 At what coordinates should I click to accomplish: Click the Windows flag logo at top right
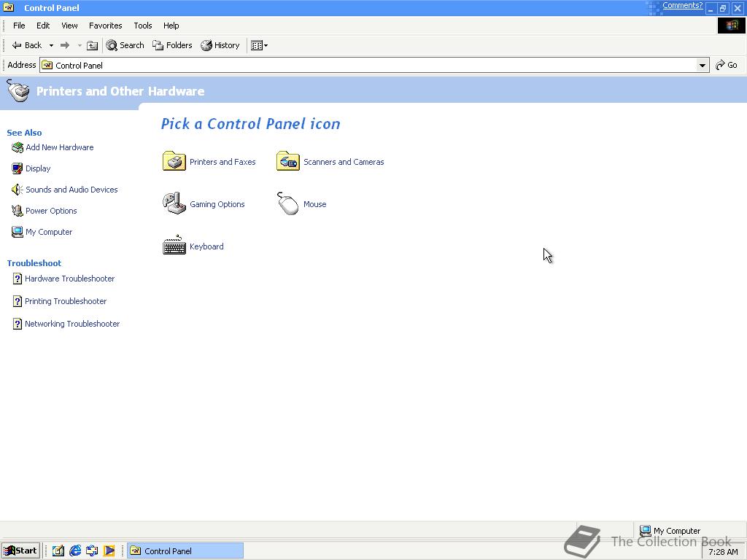pyautogui.click(x=732, y=26)
